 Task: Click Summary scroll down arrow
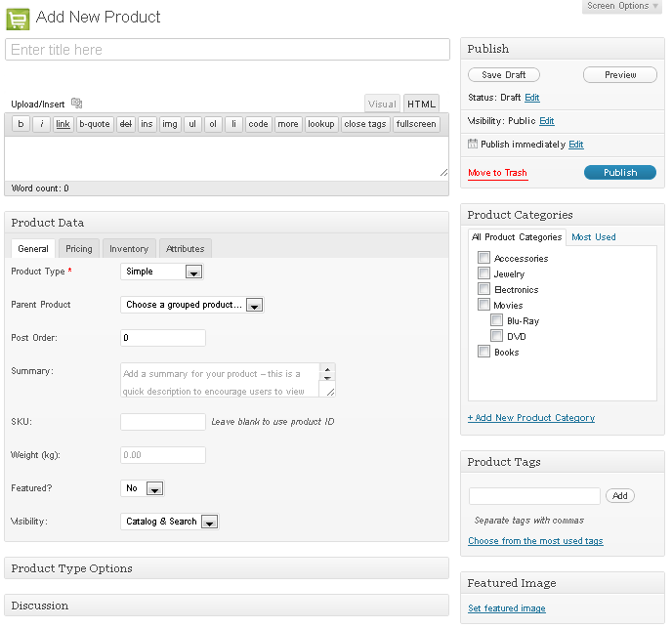click(x=327, y=378)
